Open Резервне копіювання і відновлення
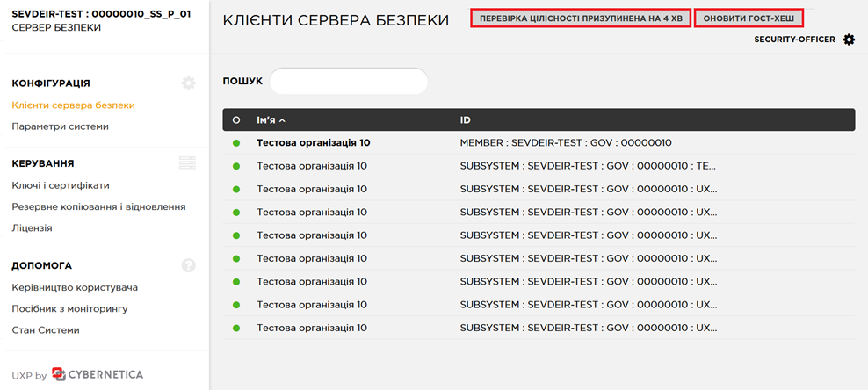 point(98,206)
